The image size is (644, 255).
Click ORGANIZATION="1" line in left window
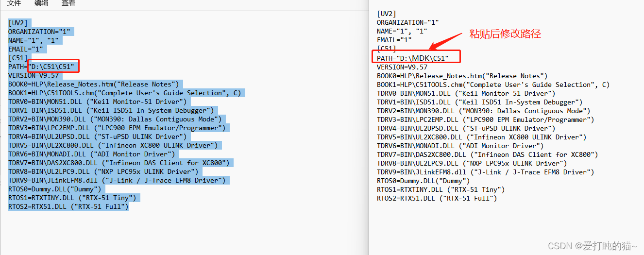coord(39,32)
